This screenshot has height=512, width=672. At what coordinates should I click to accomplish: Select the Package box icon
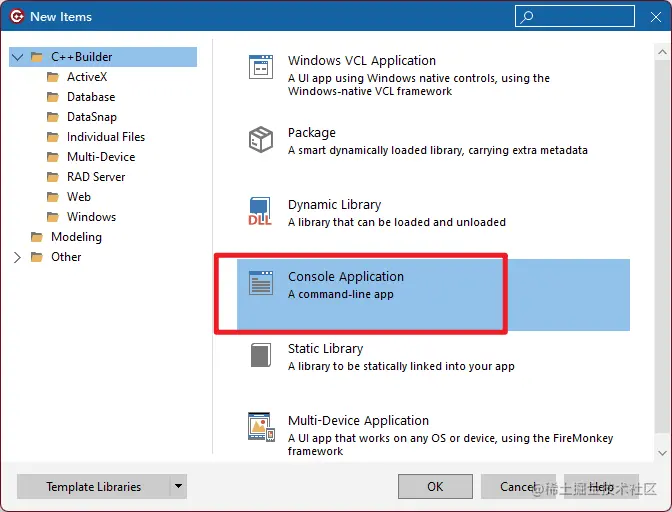point(261,139)
